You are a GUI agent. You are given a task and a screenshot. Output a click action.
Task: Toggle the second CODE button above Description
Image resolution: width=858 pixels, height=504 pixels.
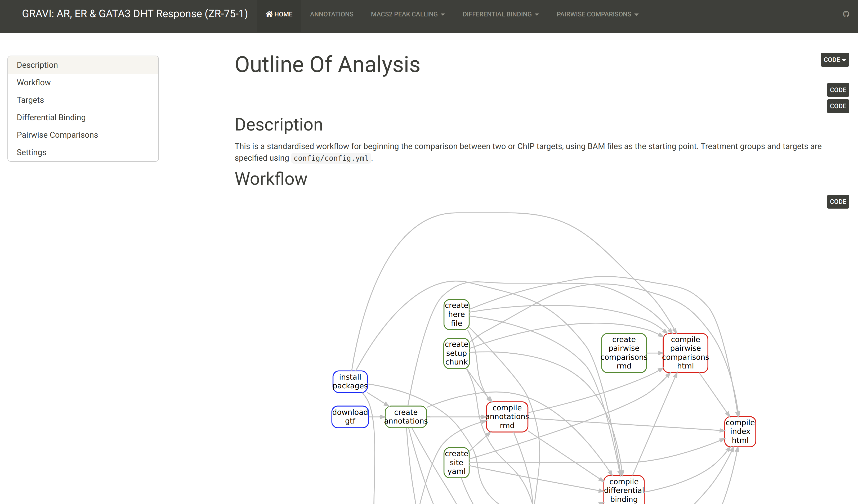coord(838,106)
